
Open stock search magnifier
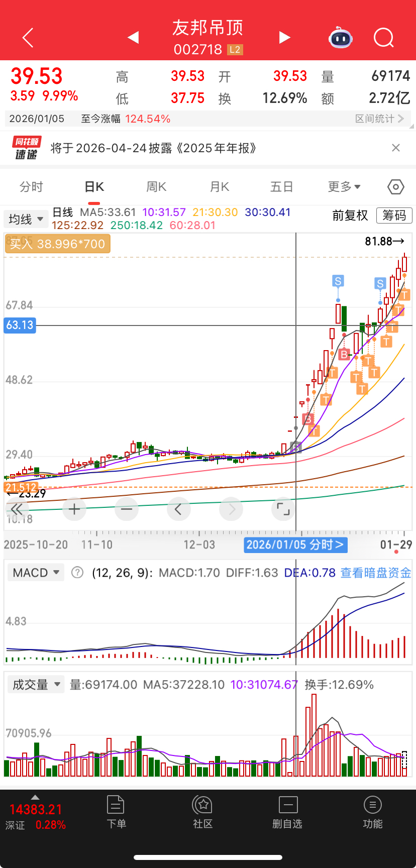(384, 38)
